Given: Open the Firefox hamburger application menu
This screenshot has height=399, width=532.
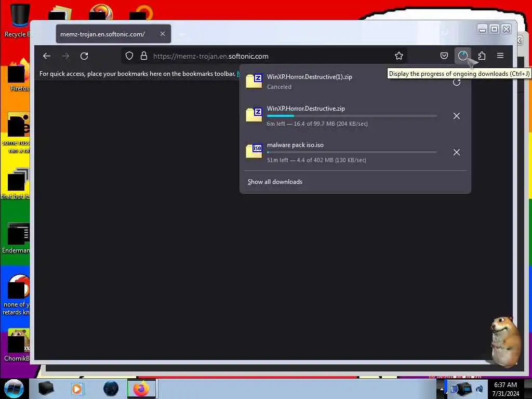Looking at the screenshot, I should click(x=500, y=56).
